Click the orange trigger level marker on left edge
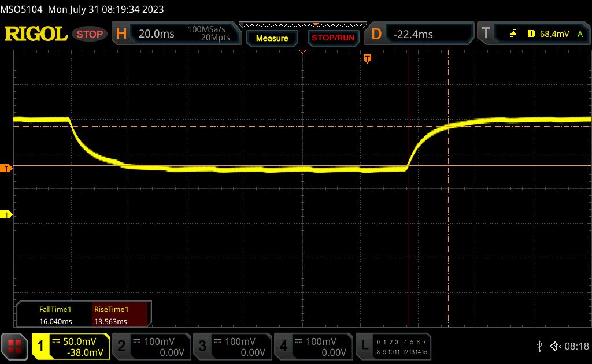 (6, 169)
